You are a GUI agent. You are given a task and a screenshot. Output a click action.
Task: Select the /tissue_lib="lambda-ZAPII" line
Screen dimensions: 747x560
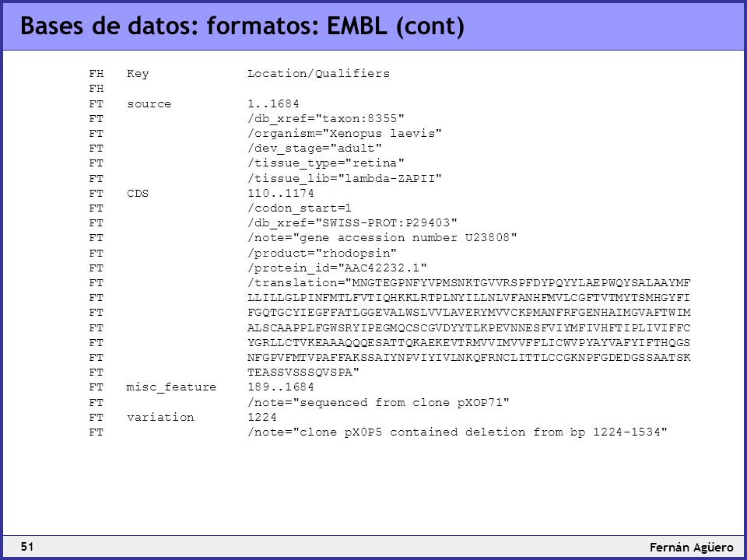pos(345,179)
